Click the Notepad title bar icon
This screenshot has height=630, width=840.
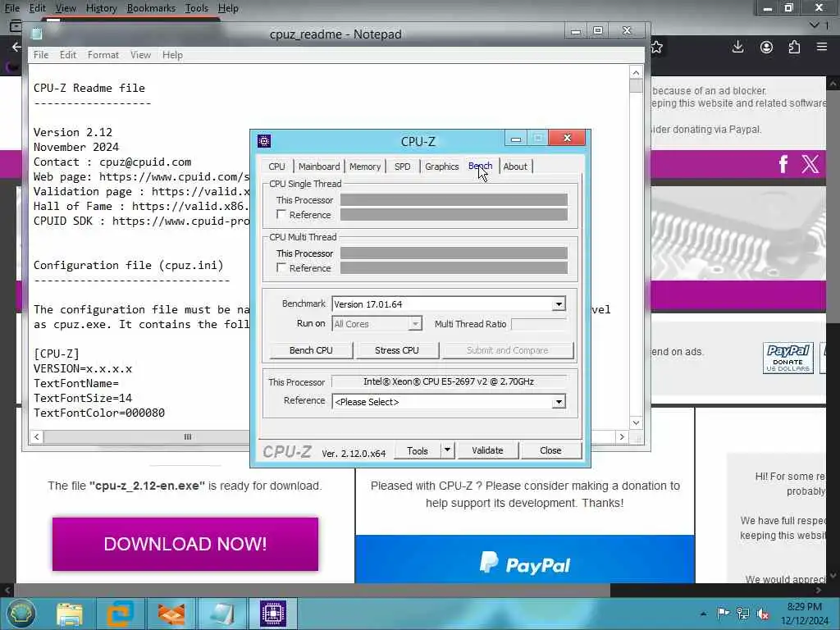point(36,34)
